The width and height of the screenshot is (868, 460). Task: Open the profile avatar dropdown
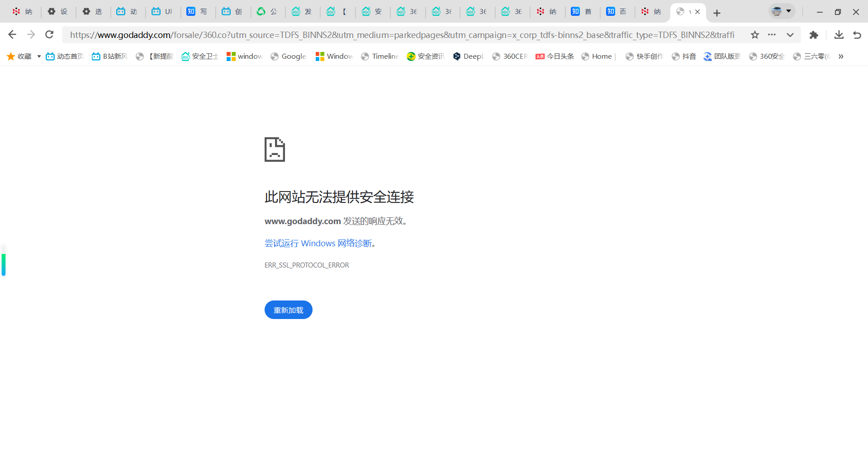pyautogui.click(x=782, y=11)
